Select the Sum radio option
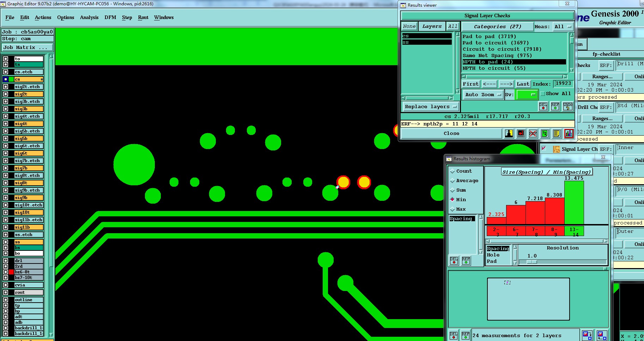644x341 pixels. point(452,190)
